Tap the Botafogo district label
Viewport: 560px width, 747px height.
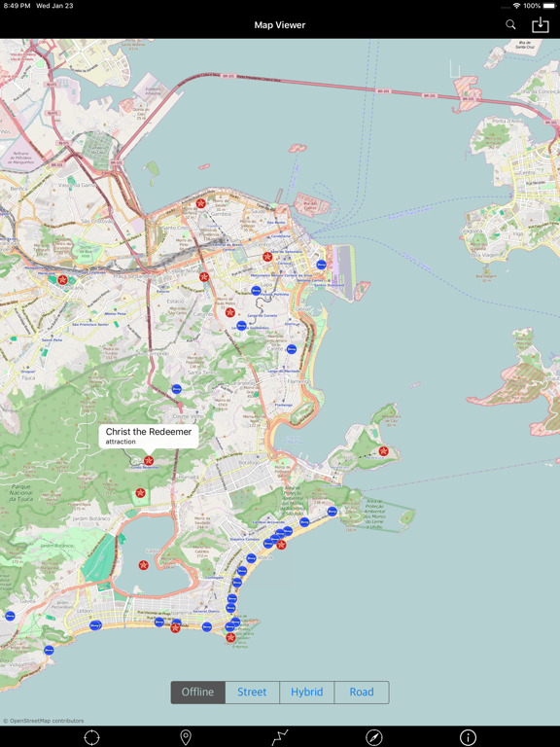249,463
